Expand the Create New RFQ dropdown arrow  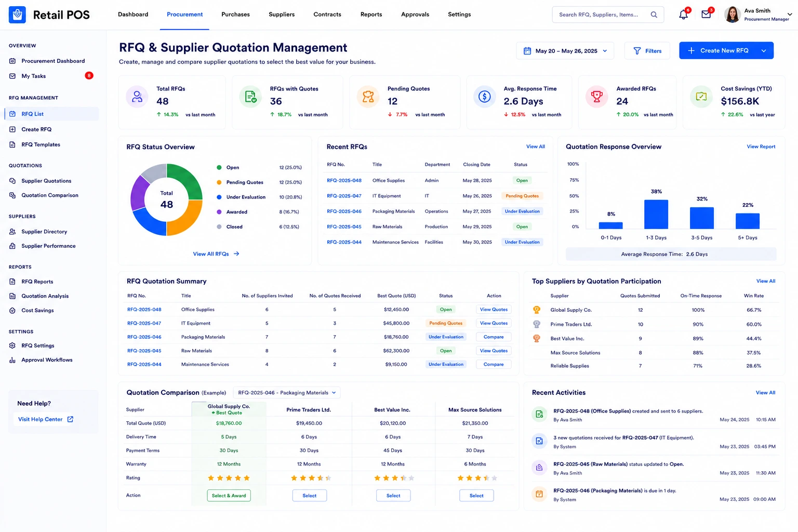764,50
